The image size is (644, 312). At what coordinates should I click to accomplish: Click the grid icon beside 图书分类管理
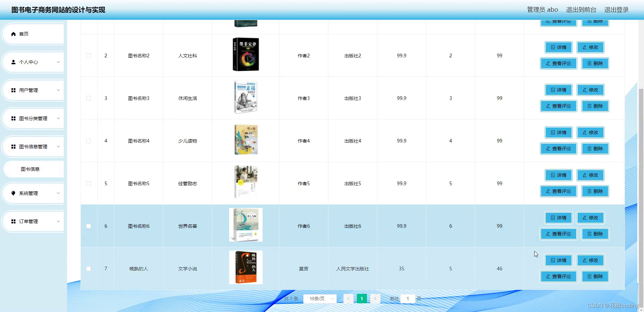pos(13,118)
